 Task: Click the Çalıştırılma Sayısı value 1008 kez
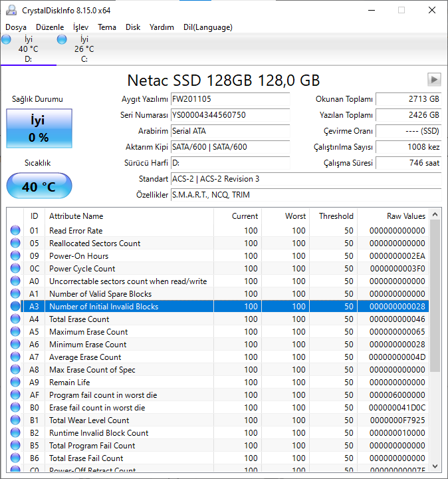pos(409,147)
